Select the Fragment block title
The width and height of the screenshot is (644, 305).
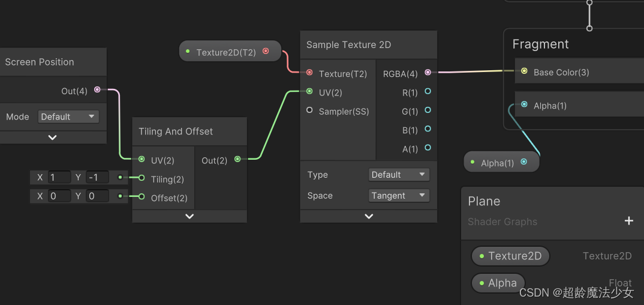[x=540, y=44]
